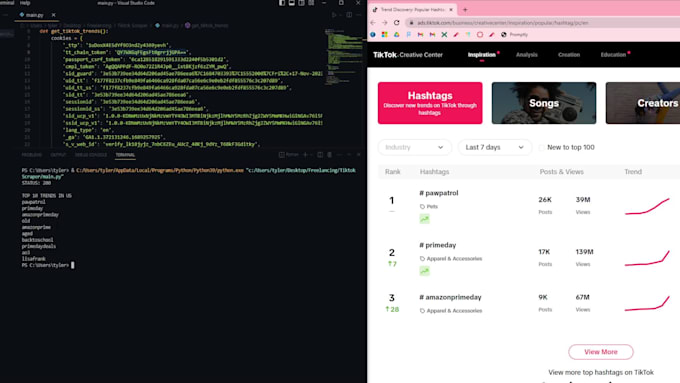Open the Google Drive bookmark
The height and width of the screenshot is (383, 680).
(396, 35)
